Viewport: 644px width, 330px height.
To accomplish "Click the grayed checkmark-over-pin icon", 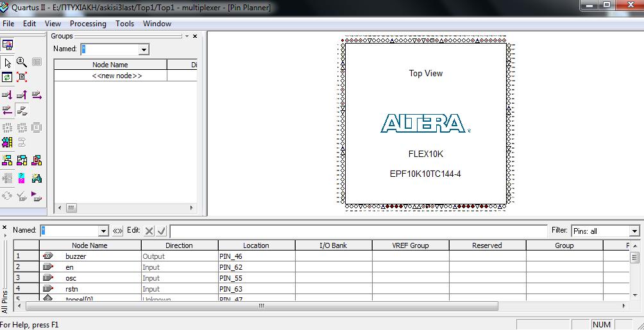I will (x=22, y=196).
